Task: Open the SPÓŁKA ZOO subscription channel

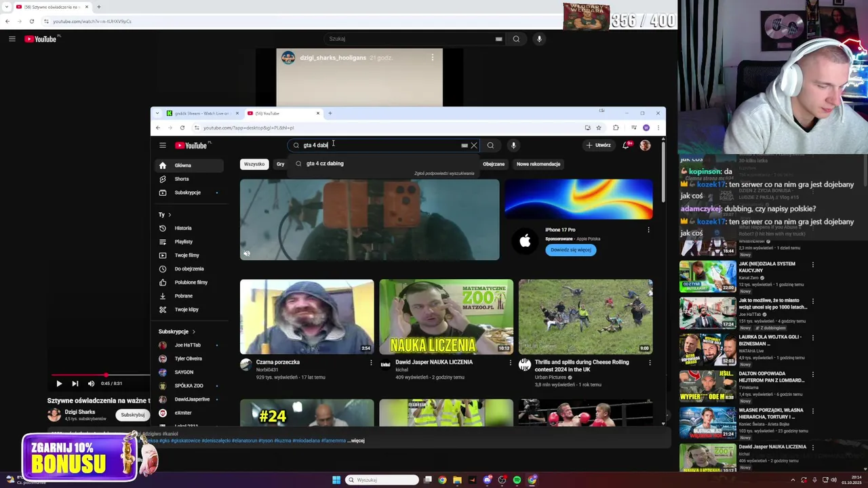Action: point(189,386)
